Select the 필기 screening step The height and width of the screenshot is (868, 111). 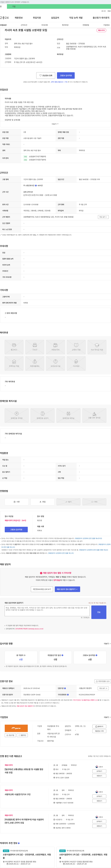point(68,502)
